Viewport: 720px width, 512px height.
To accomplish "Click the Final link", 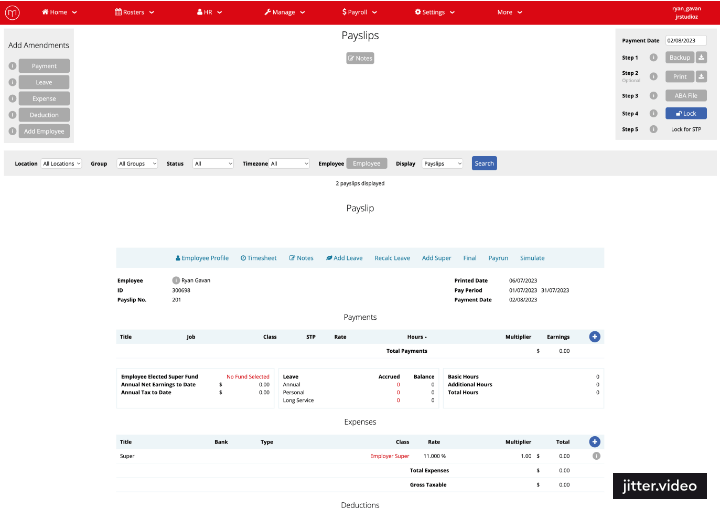I will (x=469, y=258).
